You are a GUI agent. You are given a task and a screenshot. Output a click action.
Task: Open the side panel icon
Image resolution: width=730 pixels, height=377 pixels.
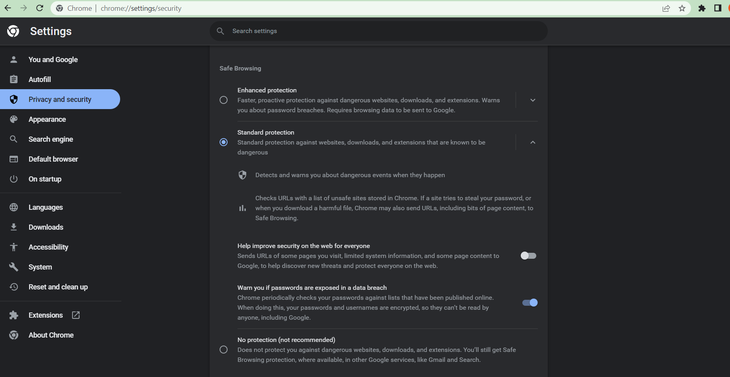pyautogui.click(x=717, y=8)
